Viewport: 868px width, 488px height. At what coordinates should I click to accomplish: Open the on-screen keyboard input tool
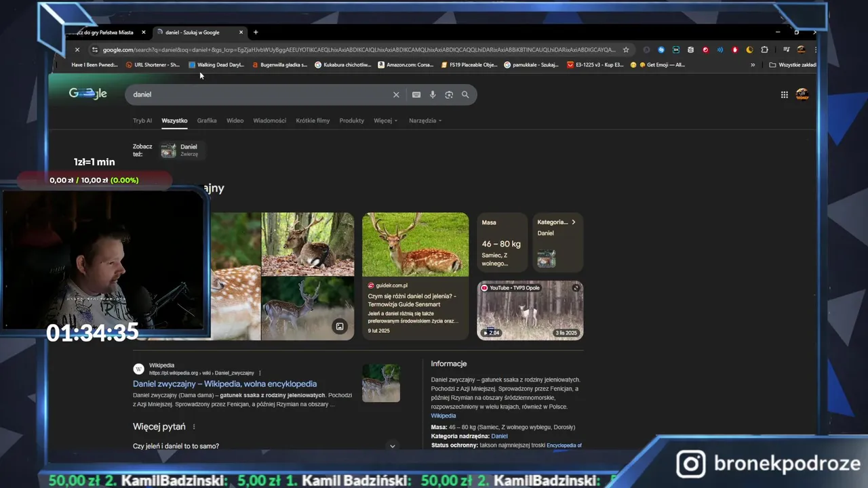[416, 95]
